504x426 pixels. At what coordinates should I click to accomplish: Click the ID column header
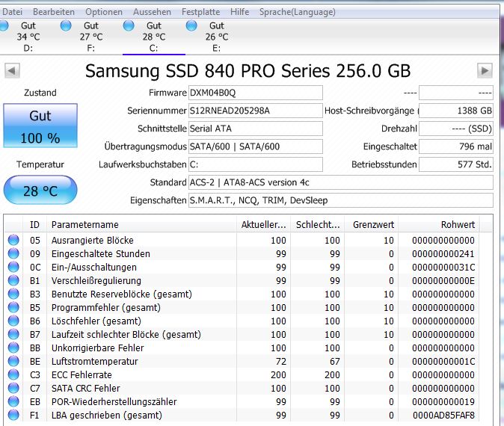pyautogui.click(x=34, y=224)
